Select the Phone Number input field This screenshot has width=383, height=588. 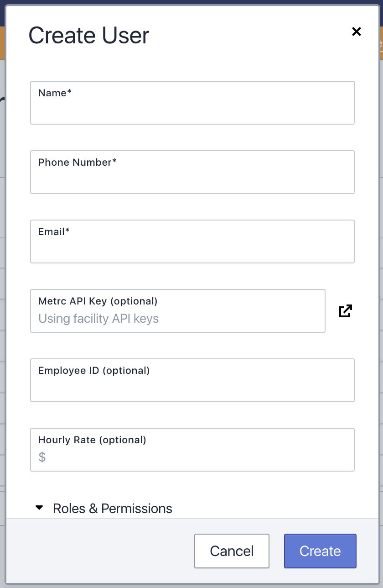coord(192,172)
